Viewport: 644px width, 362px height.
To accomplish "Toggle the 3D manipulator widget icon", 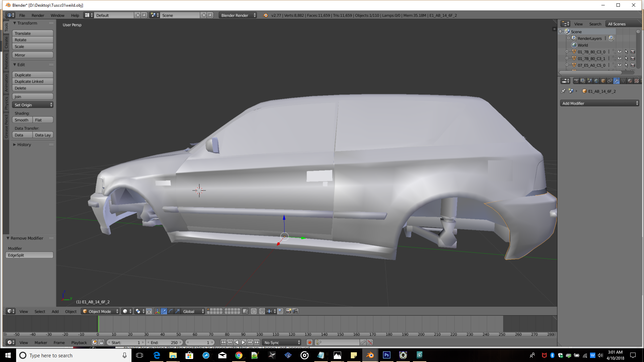I will [157, 311].
